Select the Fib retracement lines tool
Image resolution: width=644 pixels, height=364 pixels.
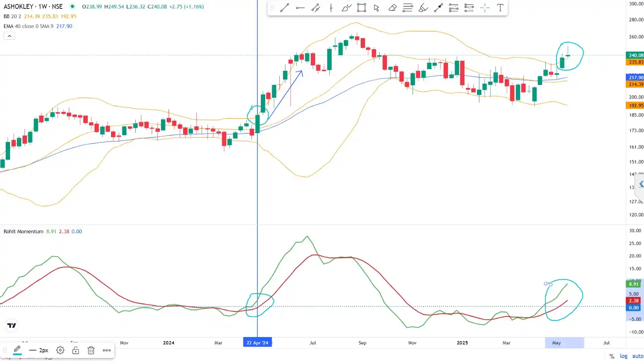pyautogui.click(x=408, y=8)
